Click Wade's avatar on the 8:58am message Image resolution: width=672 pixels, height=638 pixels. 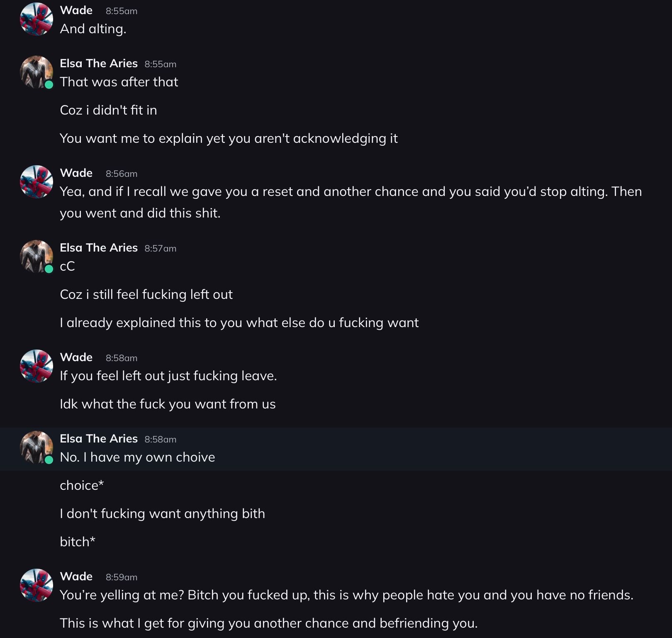tap(37, 366)
